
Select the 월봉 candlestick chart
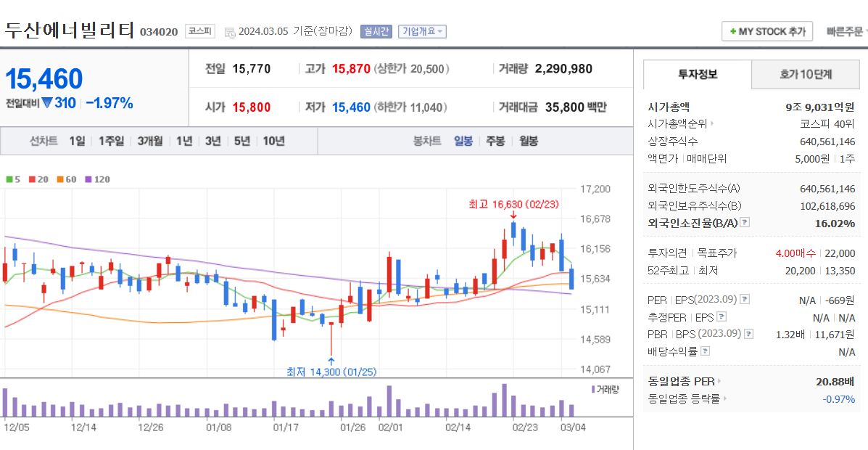pos(528,141)
